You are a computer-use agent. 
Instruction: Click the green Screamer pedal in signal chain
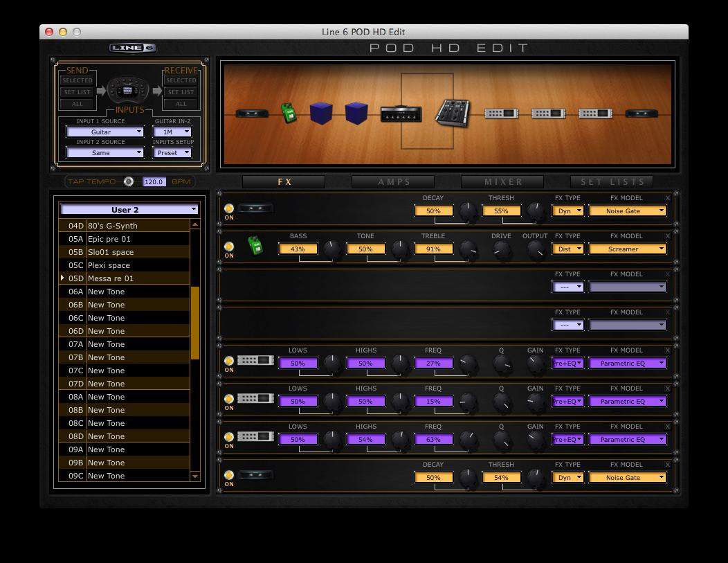[x=288, y=113]
